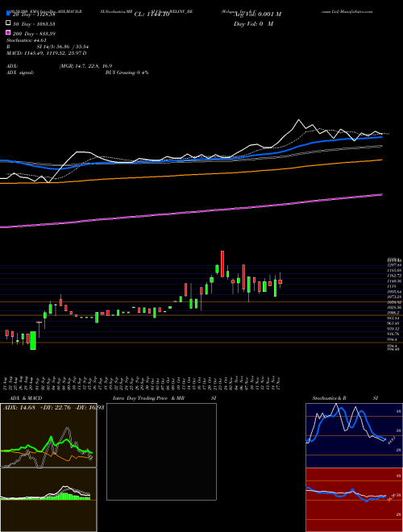Click the magenta 200 Day EMA legend swatch
This screenshot has width=403, height=532.
pyautogui.click(x=8, y=32)
